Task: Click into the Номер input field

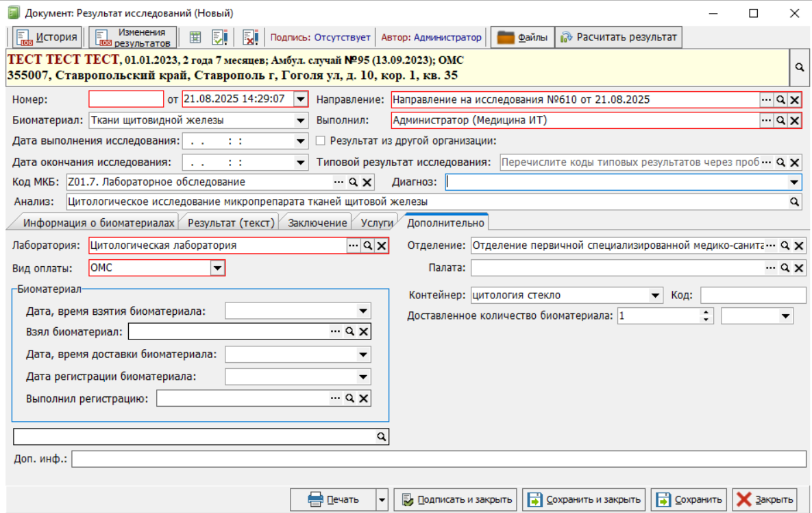Action: point(126,99)
